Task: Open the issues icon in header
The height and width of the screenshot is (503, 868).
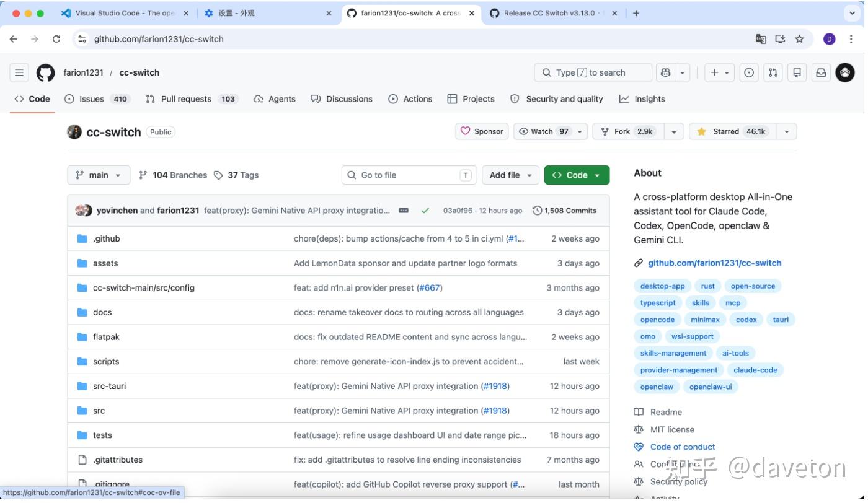Action: [x=749, y=72]
